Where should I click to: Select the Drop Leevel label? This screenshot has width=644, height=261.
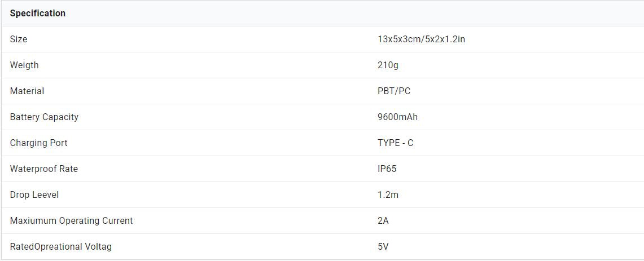click(34, 194)
